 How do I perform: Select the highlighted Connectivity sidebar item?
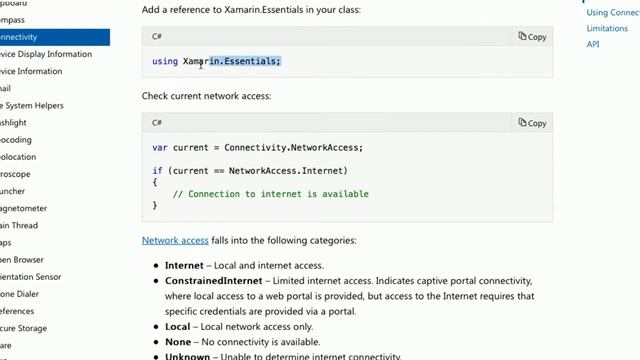(55, 37)
